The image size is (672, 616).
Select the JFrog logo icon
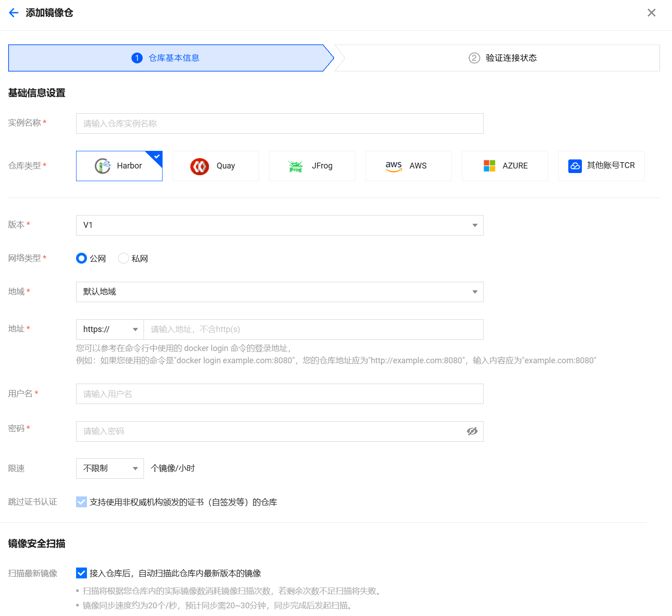(296, 166)
